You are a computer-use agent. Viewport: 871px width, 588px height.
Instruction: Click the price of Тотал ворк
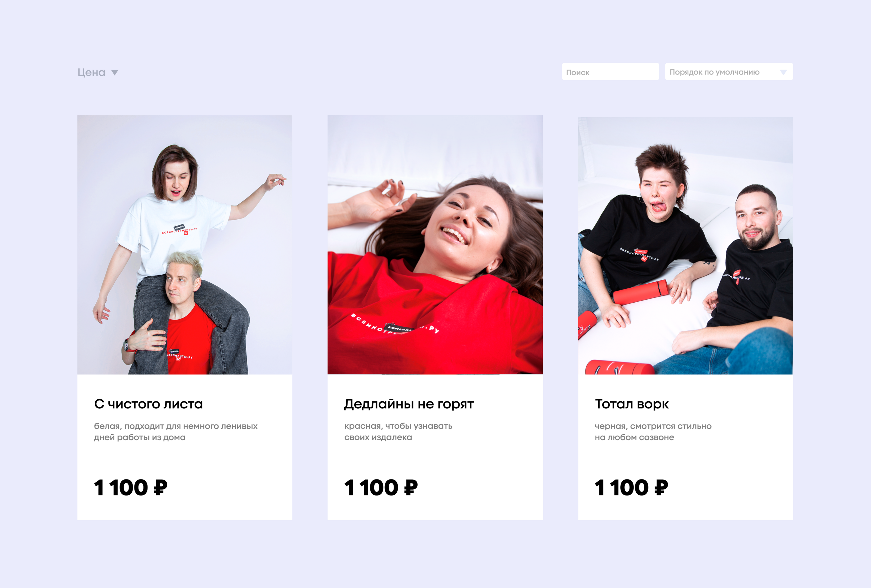click(631, 488)
